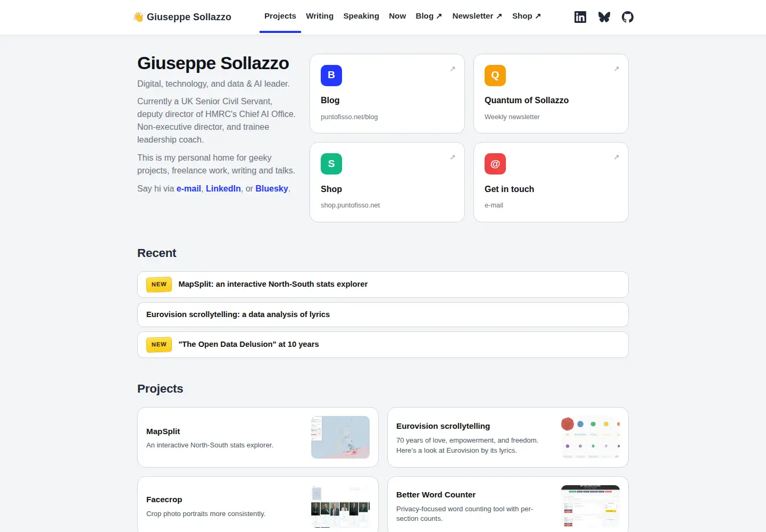Screen dimensions: 766x532
Task: Switch to the Projects nav tab
Action: [x=280, y=16]
